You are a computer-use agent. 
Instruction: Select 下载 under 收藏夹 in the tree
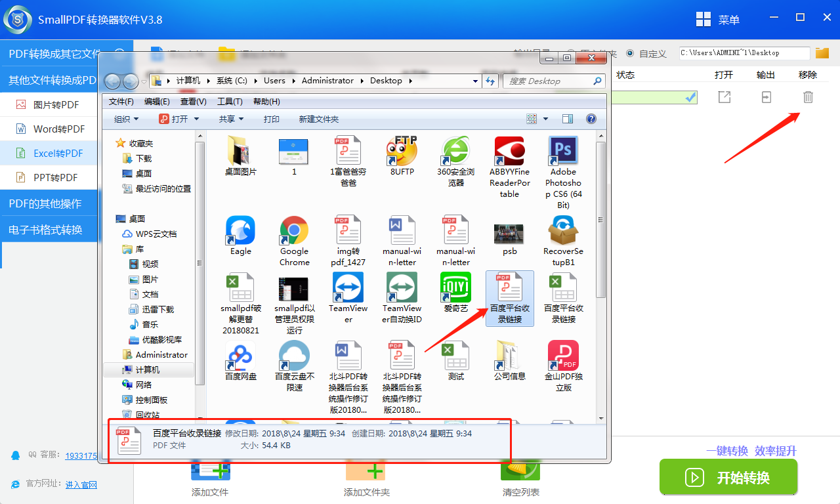click(143, 158)
